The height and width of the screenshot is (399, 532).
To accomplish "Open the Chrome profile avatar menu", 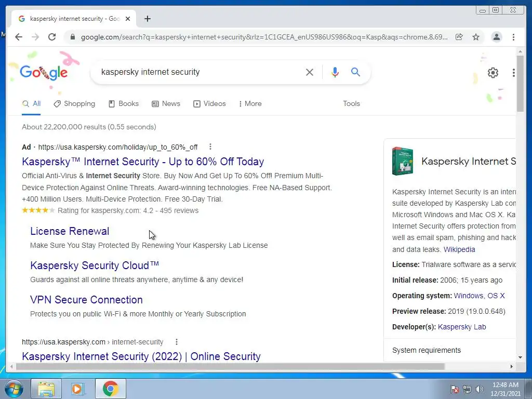I will click(x=496, y=37).
